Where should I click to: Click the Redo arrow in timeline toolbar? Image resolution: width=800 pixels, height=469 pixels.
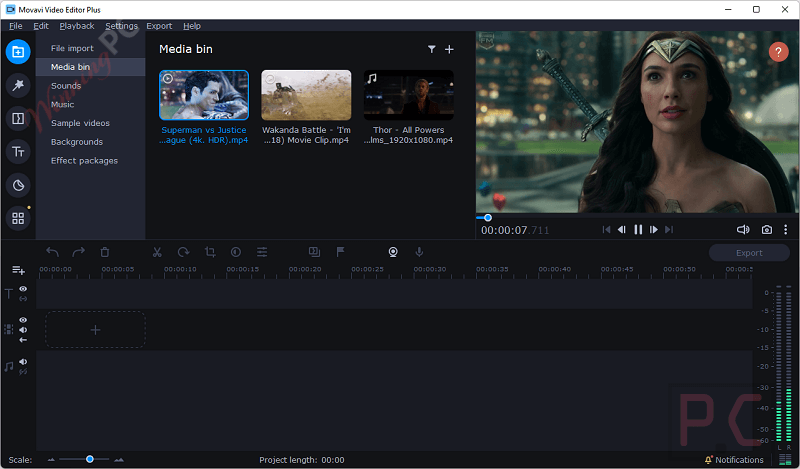tap(79, 252)
